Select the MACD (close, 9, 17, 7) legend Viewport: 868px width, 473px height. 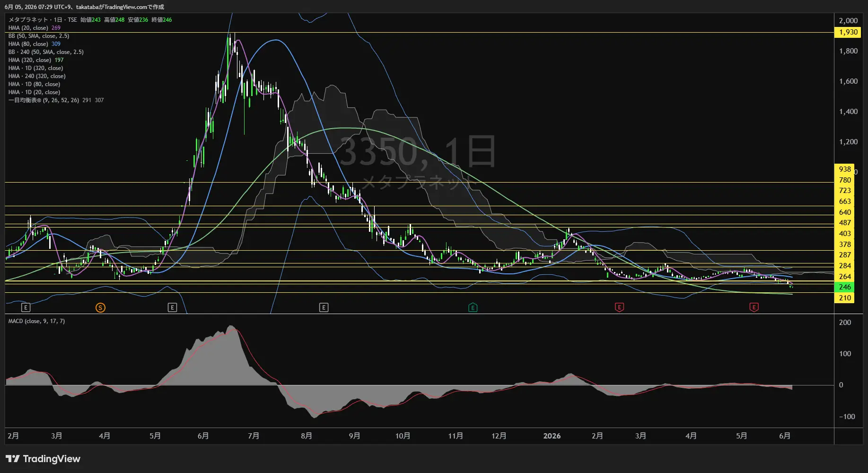coord(36,321)
